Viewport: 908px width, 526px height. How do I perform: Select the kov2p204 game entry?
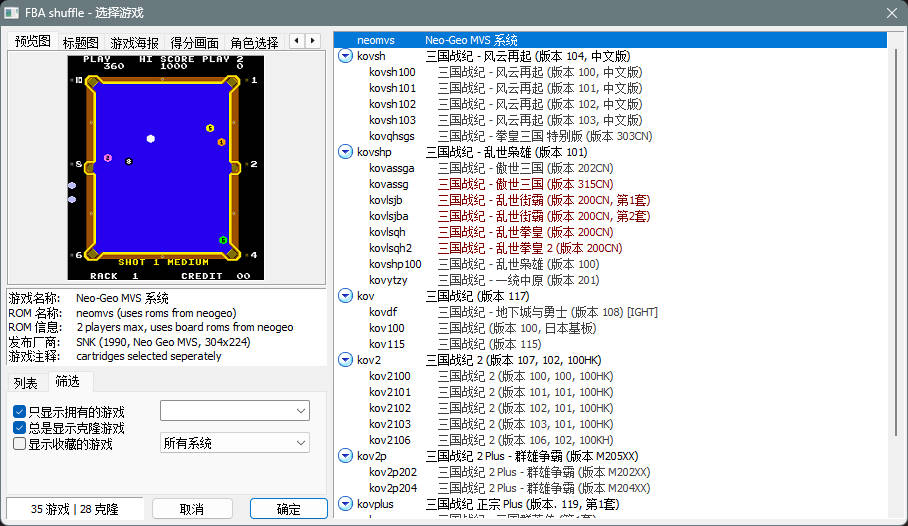click(x=610, y=488)
